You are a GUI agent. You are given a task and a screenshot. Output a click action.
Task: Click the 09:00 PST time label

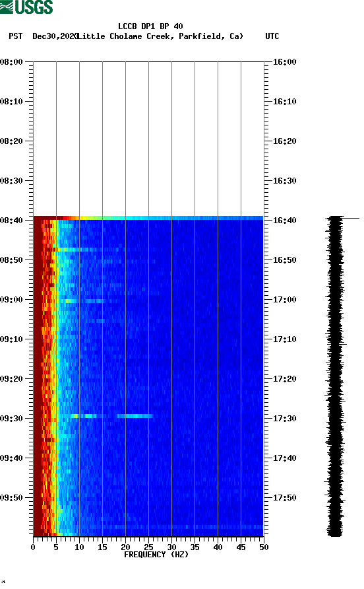point(11,299)
